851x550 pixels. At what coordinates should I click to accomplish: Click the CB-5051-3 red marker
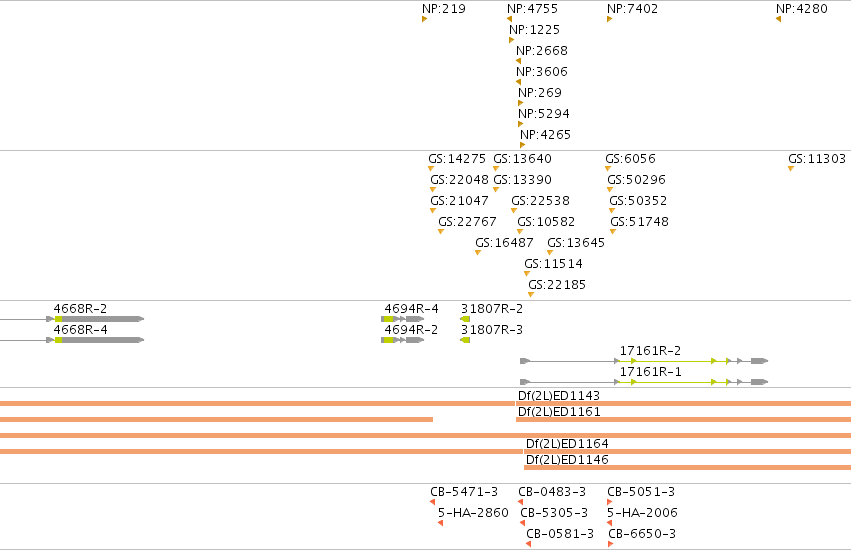coord(609,502)
